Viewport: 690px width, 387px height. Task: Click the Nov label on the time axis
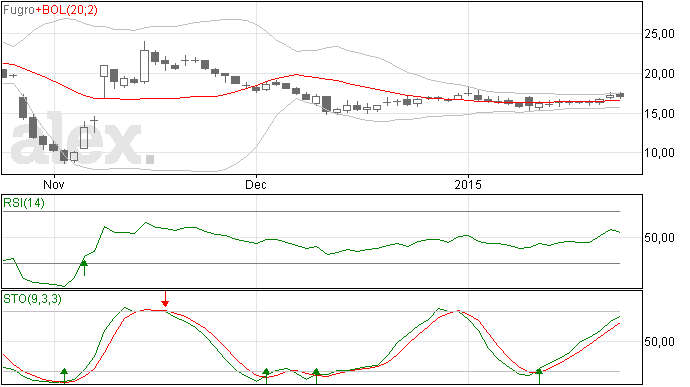pos(54,184)
